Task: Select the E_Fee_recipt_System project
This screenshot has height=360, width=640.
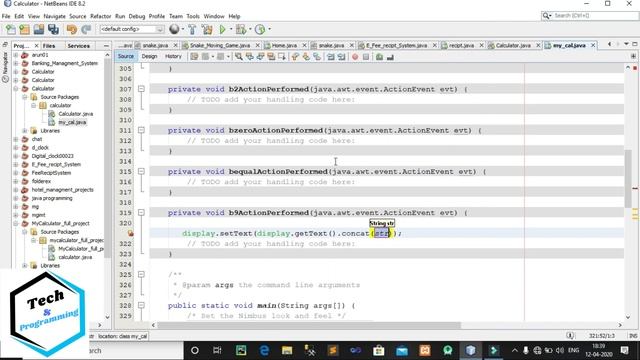Action: coord(56,164)
